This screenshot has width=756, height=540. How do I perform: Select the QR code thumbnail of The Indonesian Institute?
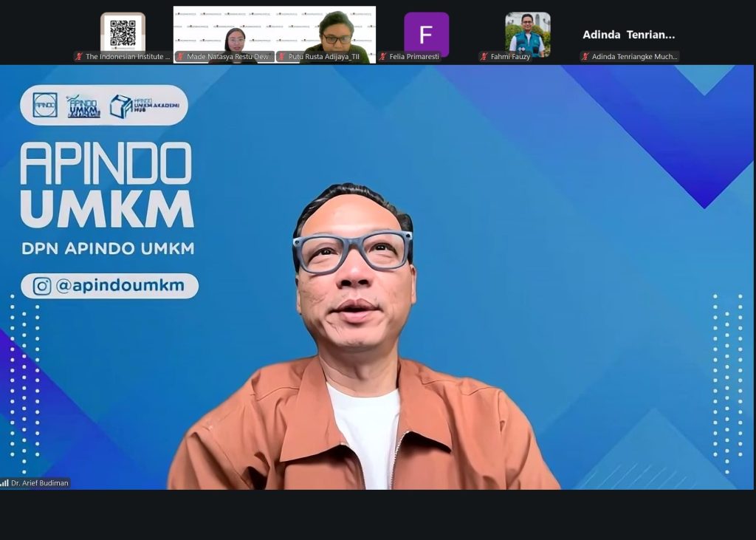123,33
